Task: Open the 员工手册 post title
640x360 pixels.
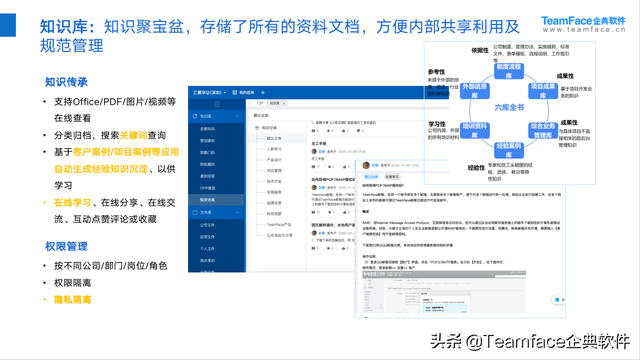Action: [318, 144]
